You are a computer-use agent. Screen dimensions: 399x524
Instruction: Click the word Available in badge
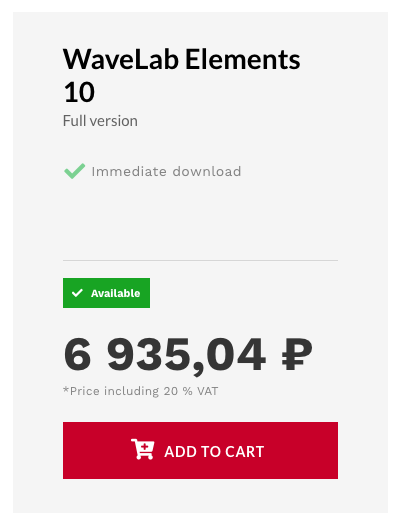(116, 293)
